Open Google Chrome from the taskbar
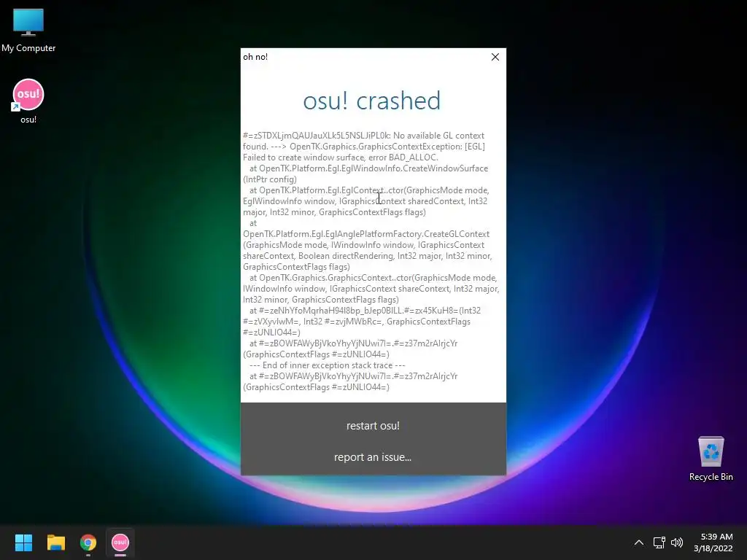Viewport: 747px width, 560px height. 88,542
